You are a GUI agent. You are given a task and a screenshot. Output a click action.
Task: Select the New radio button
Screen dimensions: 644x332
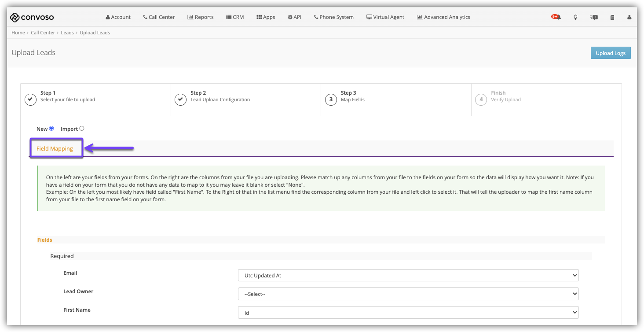pyautogui.click(x=51, y=129)
